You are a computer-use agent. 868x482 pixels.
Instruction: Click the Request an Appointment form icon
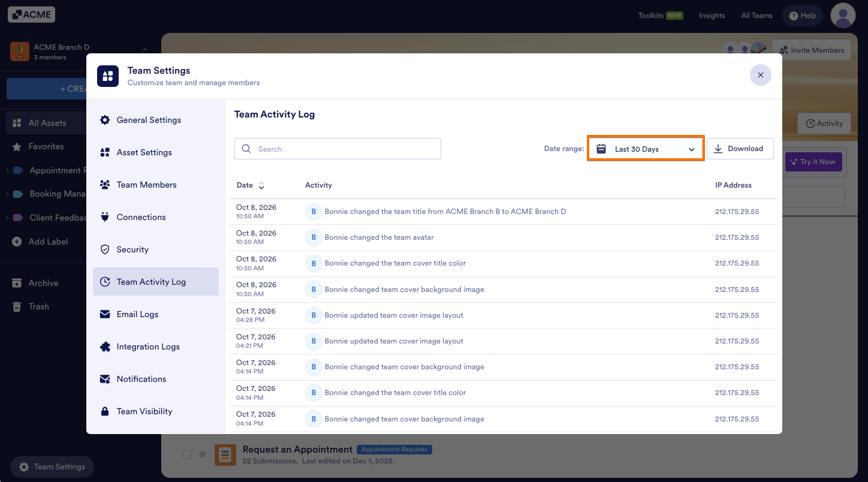225,455
